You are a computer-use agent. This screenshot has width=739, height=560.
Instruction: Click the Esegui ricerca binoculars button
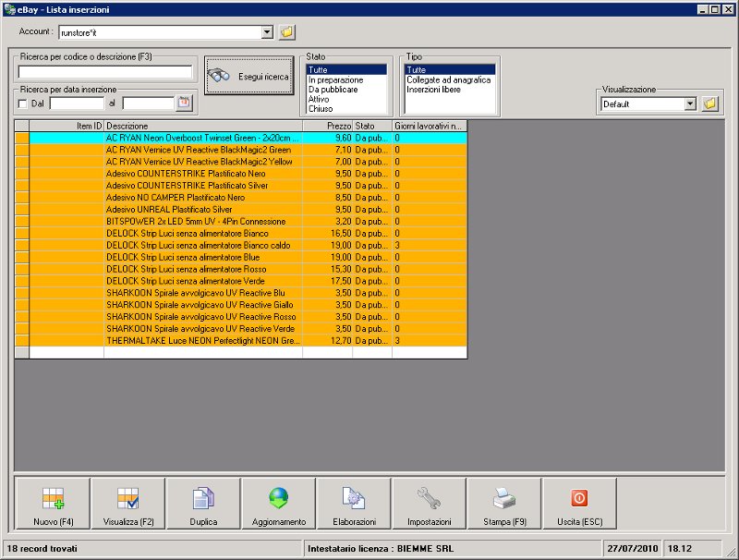pos(249,76)
